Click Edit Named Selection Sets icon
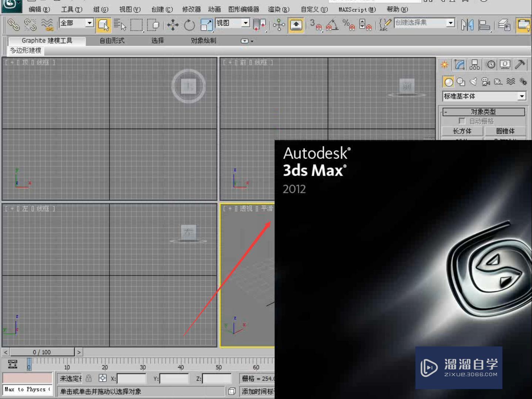This screenshot has height=399, width=532. [385, 25]
